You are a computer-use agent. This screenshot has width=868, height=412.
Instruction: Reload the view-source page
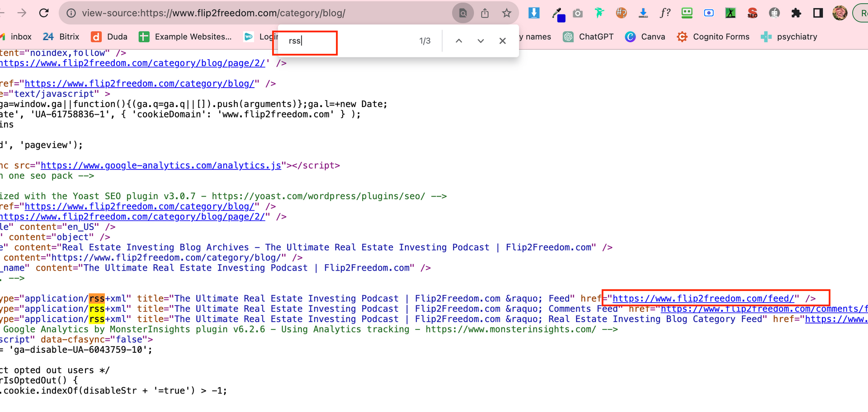click(x=44, y=13)
